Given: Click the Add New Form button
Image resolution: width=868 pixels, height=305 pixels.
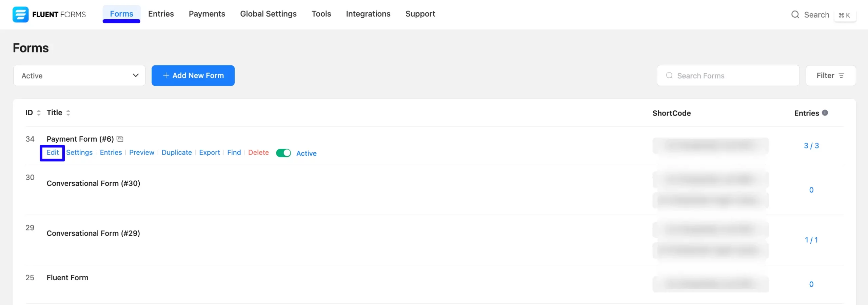Looking at the screenshot, I should [193, 76].
